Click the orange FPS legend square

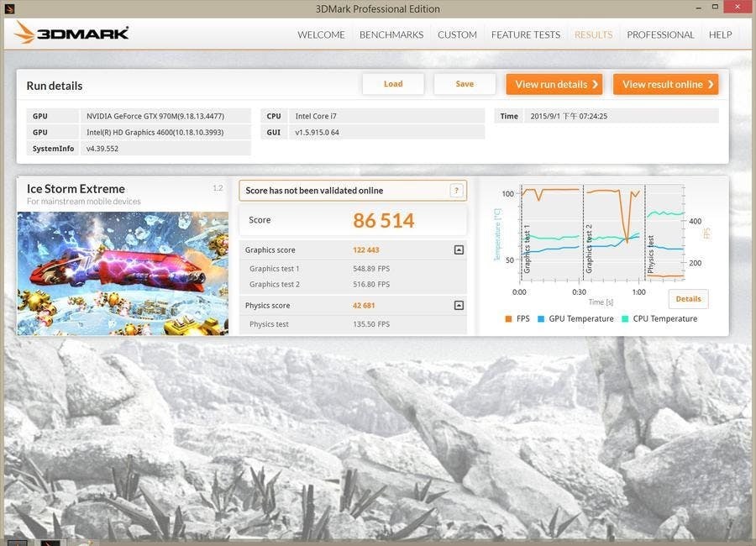click(x=508, y=319)
